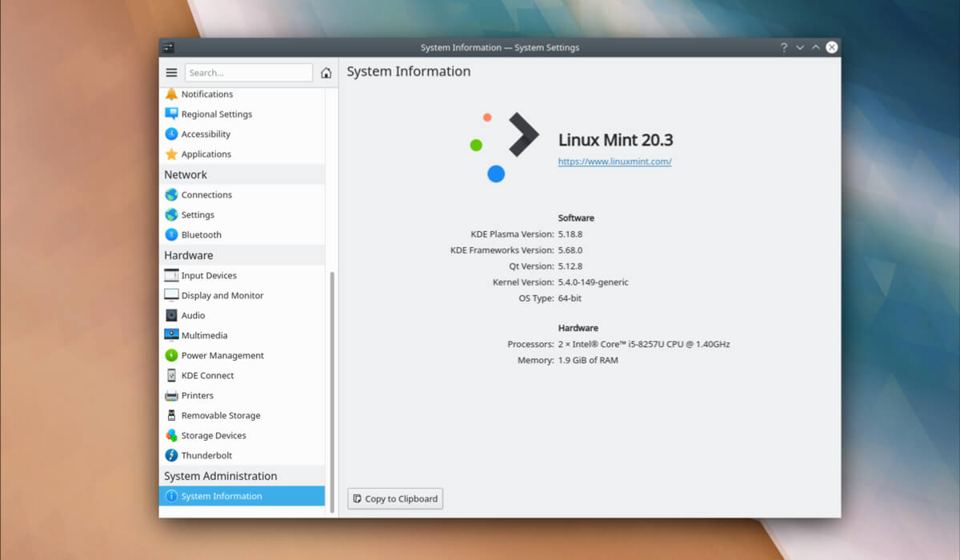Open Storage Devices
Viewport: 960px width, 560px height.
pos(242,435)
